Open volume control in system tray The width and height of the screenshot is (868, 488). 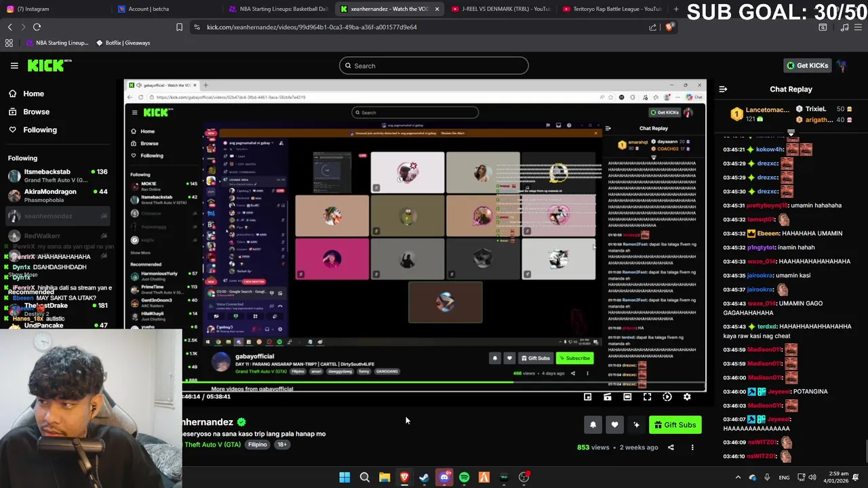(x=812, y=477)
